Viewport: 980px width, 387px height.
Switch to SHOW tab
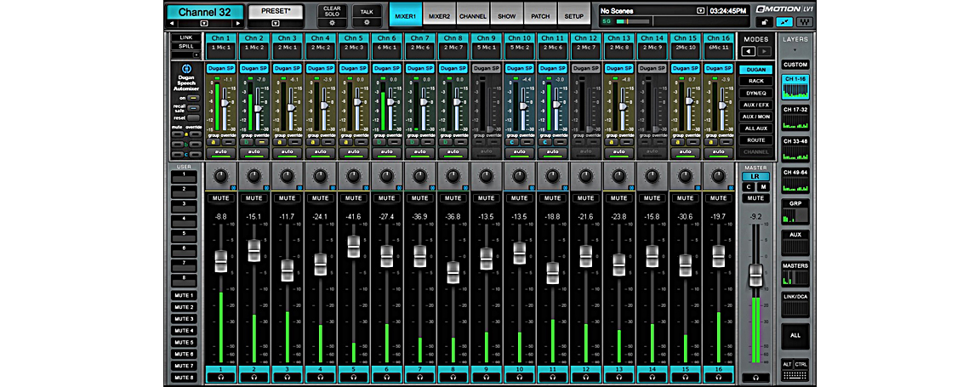pyautogui.click(x=507, y=15)
